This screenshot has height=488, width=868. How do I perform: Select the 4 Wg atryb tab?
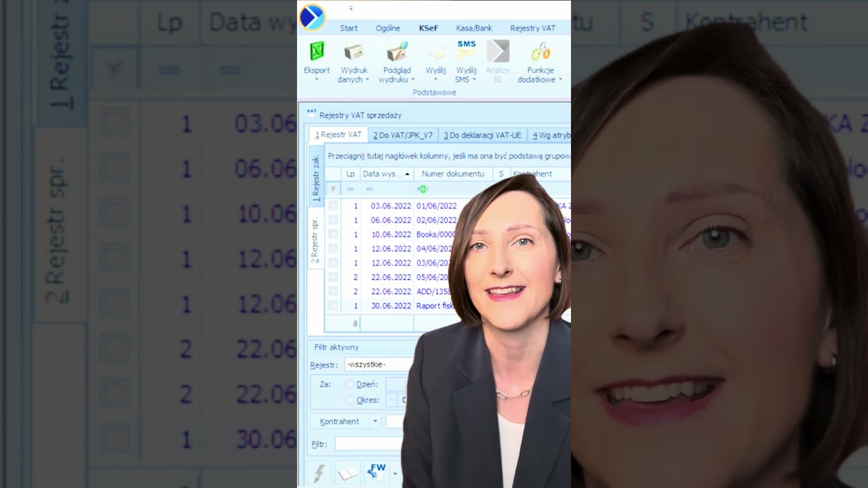click(x=550, y=136)
